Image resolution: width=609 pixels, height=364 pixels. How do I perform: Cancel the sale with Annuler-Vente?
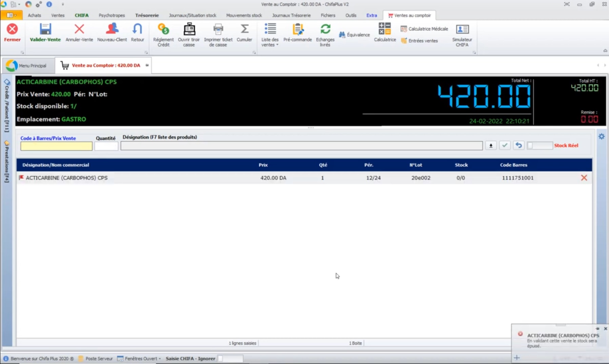[79, 30]
